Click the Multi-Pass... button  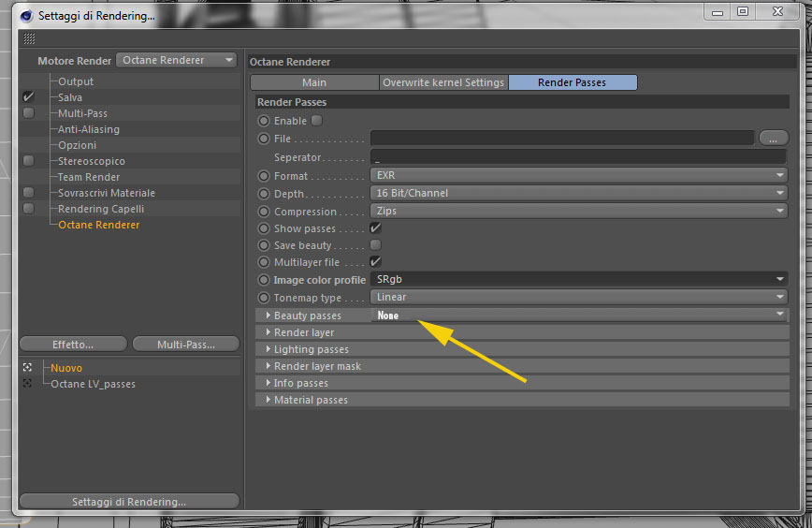pos(186,345)
